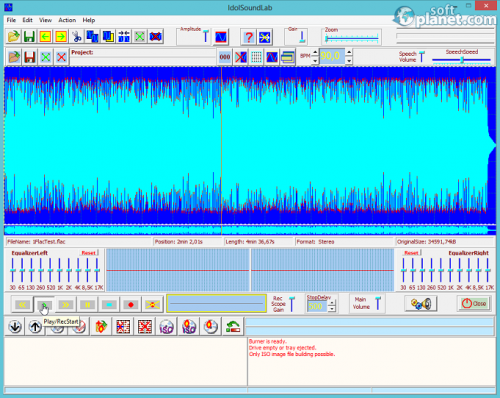
Task: Click the yellow crossed red dot button
Action: 152,304
